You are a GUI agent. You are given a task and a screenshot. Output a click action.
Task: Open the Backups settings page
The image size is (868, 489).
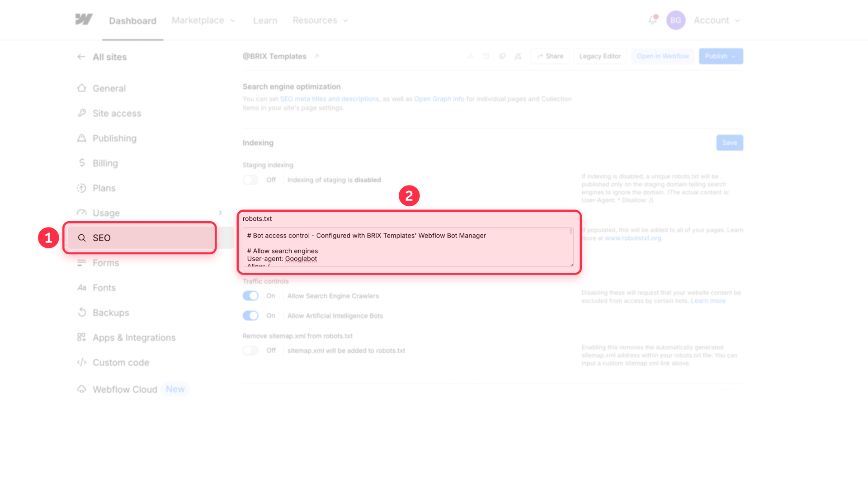click(111, 313)
